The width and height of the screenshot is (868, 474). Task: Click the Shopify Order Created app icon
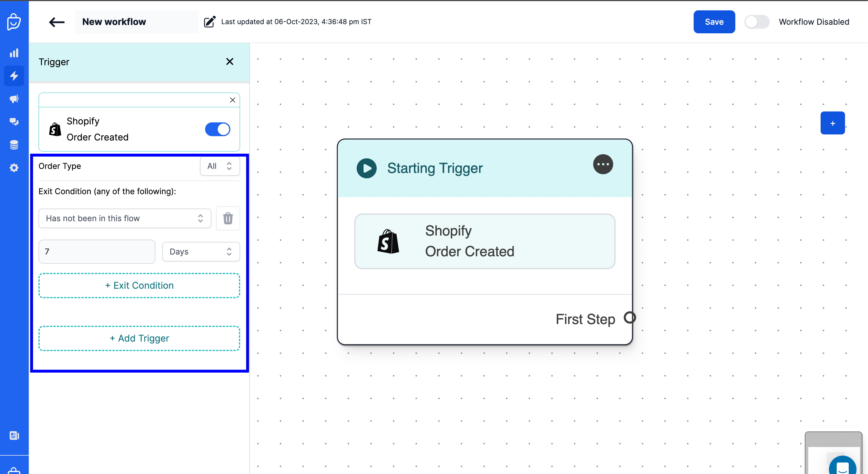pos(55,128)
